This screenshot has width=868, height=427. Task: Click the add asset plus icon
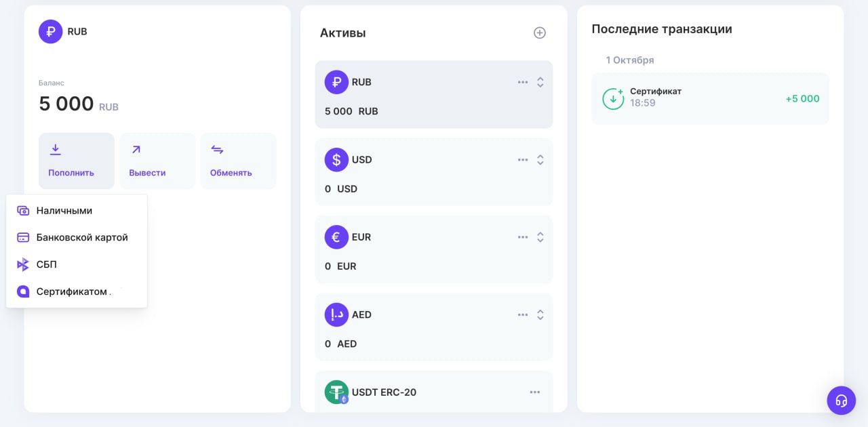click(x=540, y=32)
